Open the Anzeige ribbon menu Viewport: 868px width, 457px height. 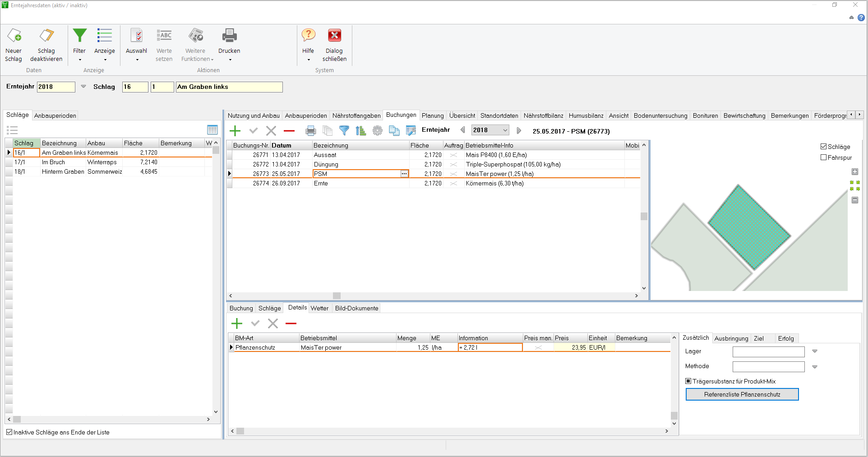point(104,45)
